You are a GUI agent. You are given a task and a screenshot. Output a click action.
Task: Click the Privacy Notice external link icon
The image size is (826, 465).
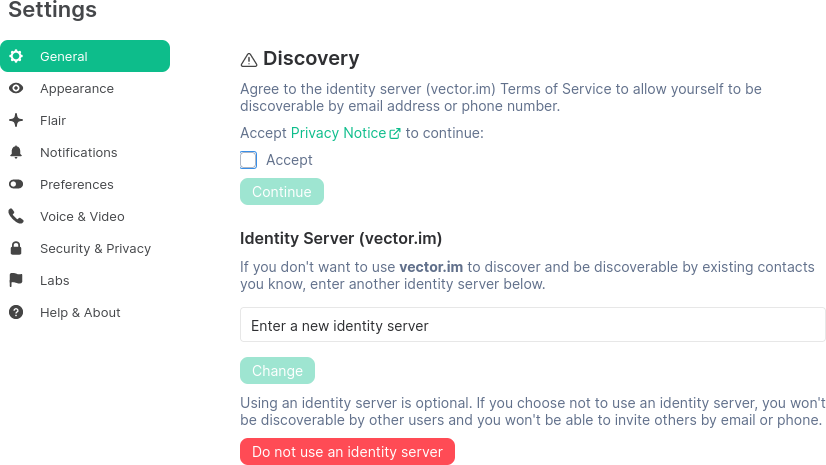(x=395, y=133)
